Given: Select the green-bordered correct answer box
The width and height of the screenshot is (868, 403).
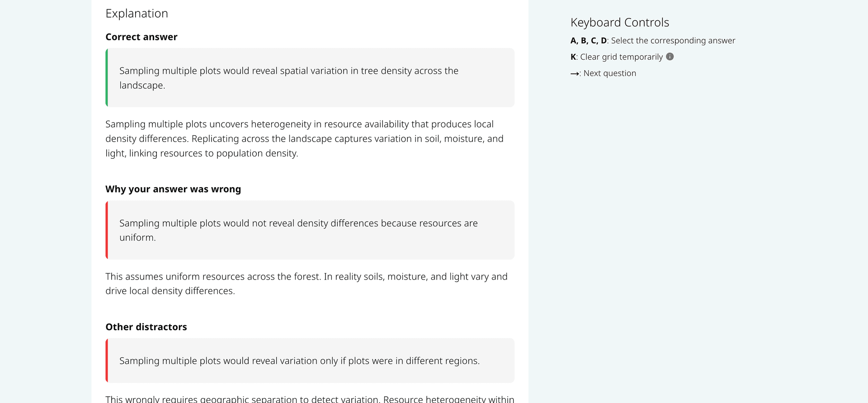Looking at the screenshot, I should click(x=310, y=78).
